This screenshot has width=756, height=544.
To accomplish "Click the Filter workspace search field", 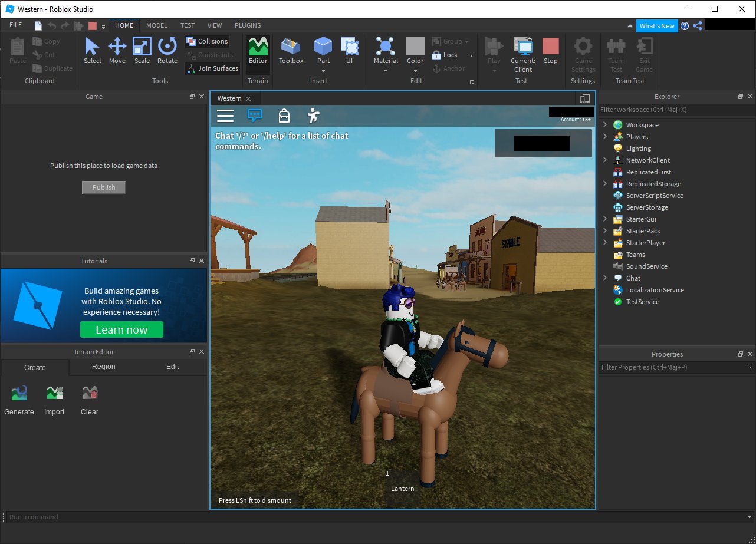I will (x=676, y=110).
